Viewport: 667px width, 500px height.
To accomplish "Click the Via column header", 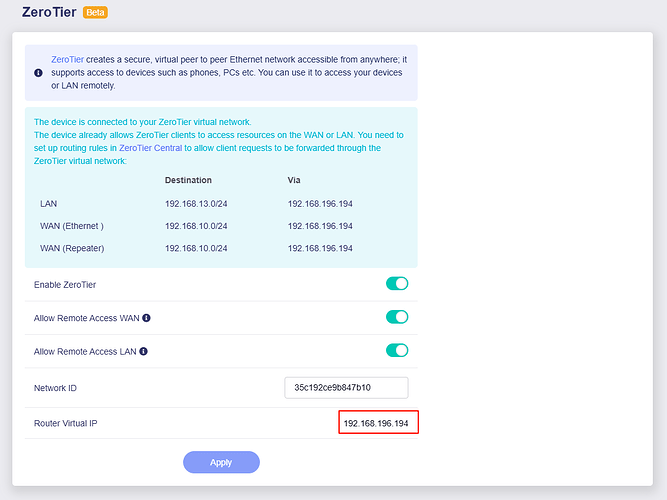I will [x=294, y=180].
